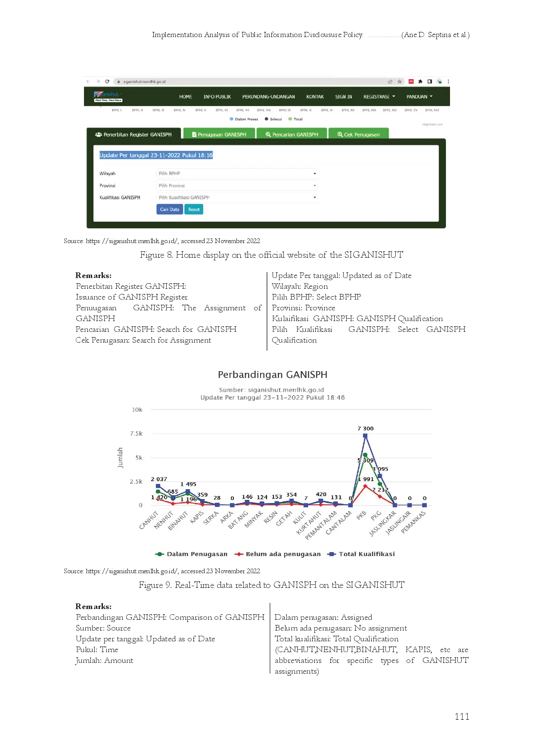Open the browser three-dot menu

click(449, 81)
